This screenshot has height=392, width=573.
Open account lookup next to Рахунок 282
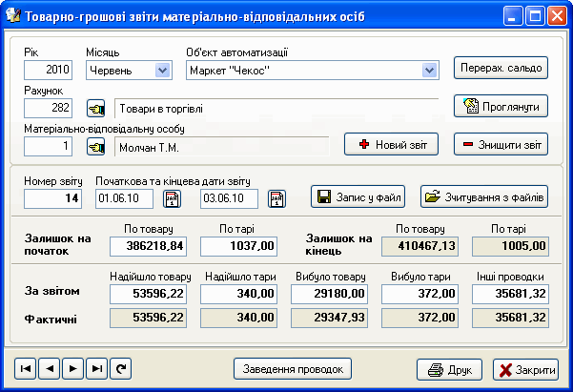[95, 108]
